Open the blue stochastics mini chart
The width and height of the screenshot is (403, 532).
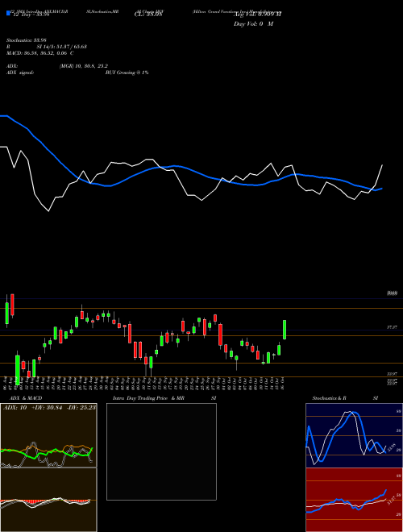click(354, 435)
